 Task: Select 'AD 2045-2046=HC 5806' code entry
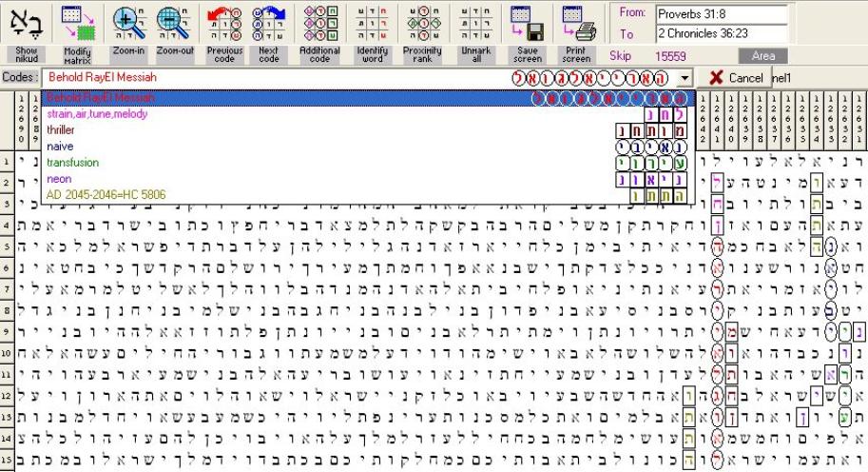(366, 195)
